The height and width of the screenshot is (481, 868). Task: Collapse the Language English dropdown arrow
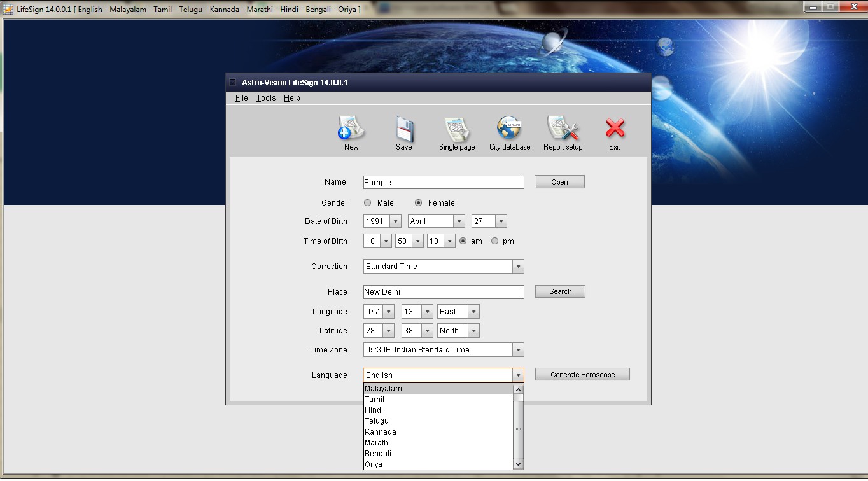(518, 375)
